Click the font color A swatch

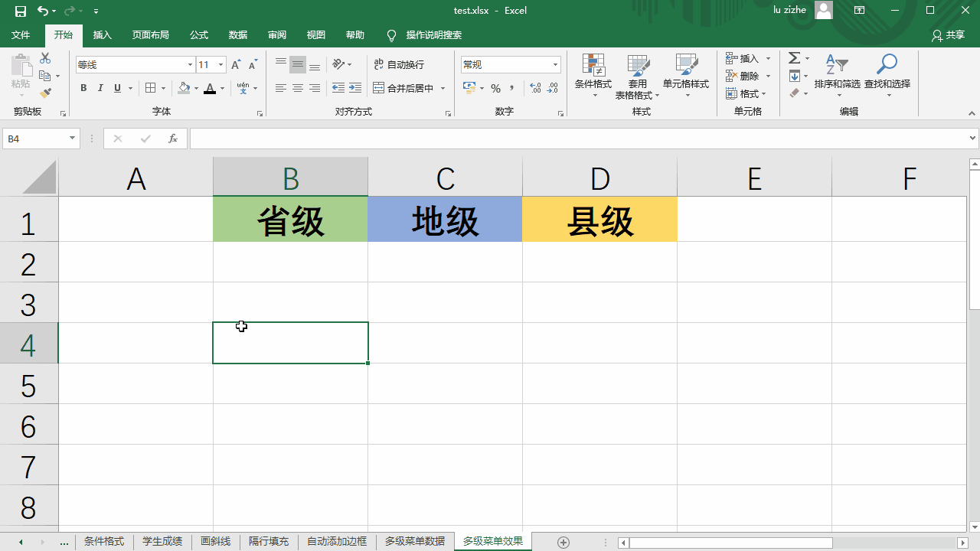point(210,88)
